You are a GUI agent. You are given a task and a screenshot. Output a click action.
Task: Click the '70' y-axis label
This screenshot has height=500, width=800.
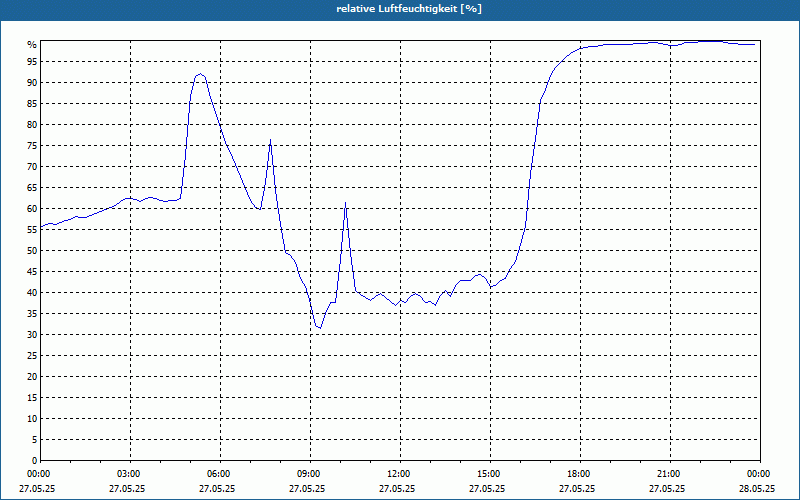(32, 167)
